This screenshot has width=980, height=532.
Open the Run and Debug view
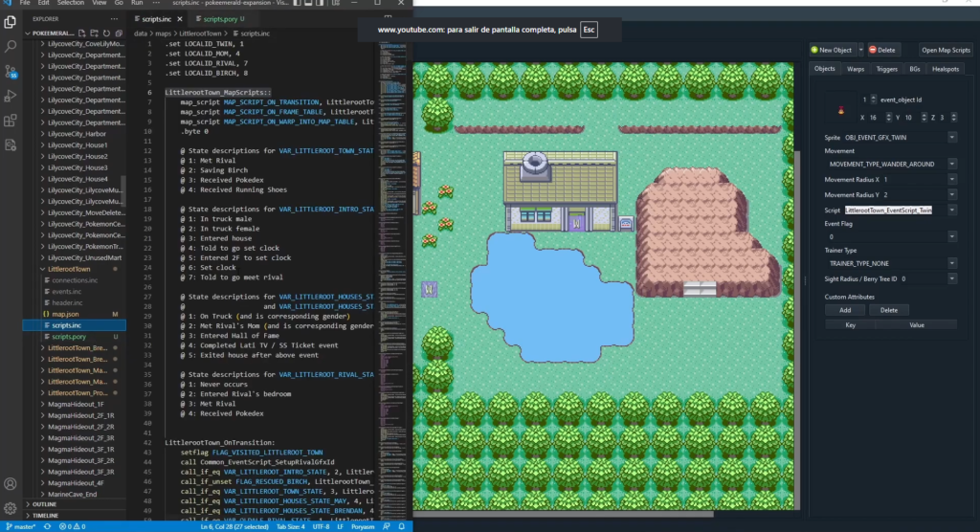(x=10, y=96)
